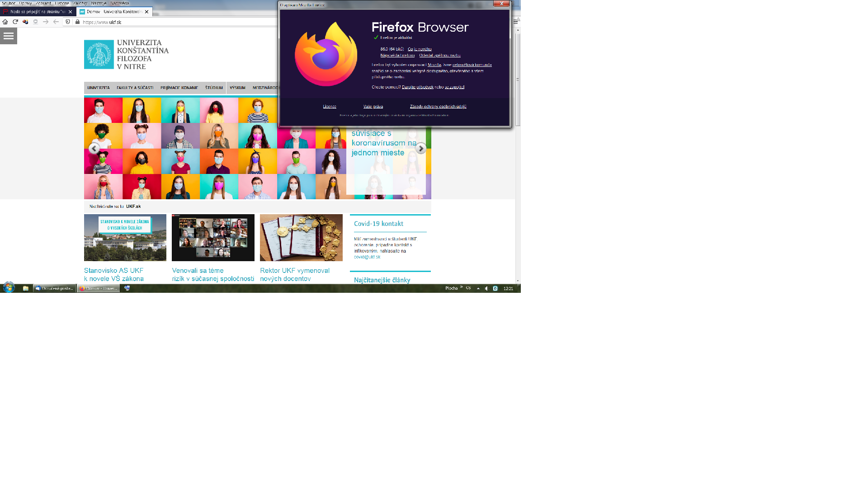Open the tracking protection shield icon
This screenshot has width=868, height=488.
tap(68, 22)
